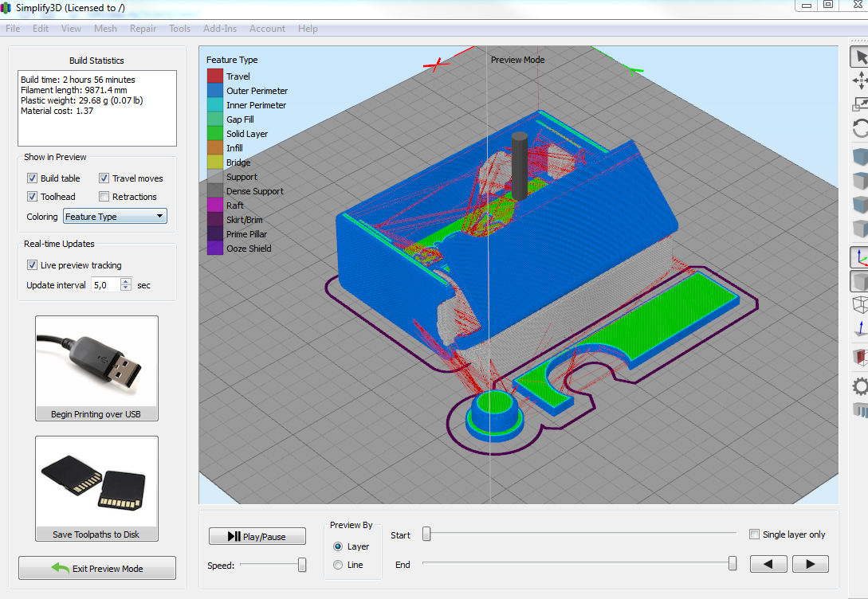Enable the Retractions checkbox
The height and width of the screenshot is (599, 868).
tap(104, 197)
